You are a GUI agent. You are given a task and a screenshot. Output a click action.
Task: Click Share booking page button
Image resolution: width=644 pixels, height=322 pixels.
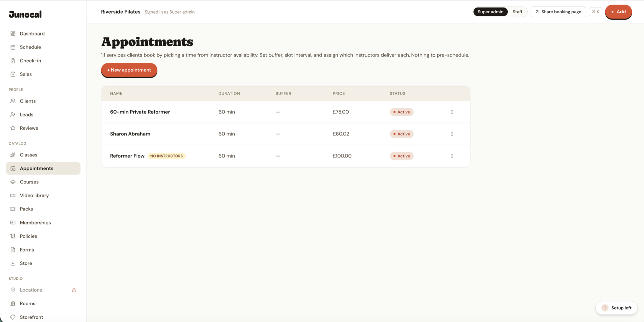click(558, 12)
